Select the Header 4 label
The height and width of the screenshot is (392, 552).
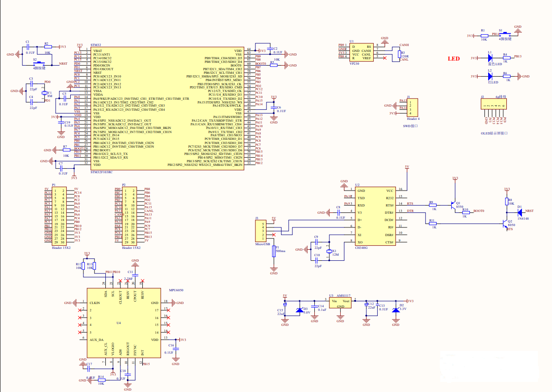pyautogui.click(x=412, y=118)
